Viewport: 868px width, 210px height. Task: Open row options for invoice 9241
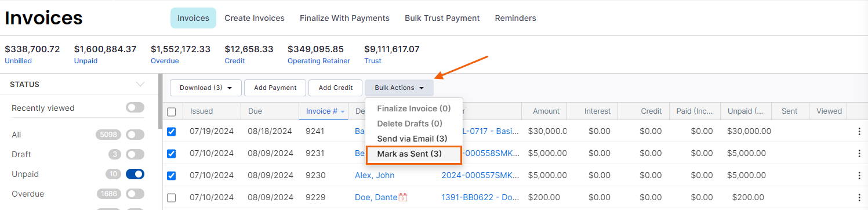859,132
